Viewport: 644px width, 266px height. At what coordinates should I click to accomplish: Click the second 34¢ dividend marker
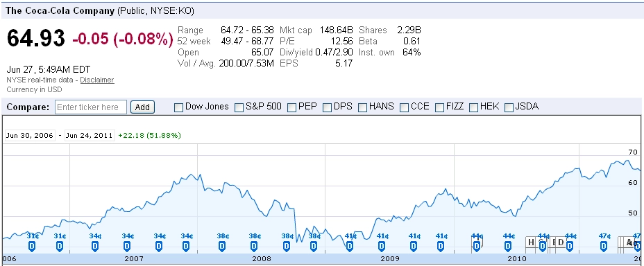pyautogui.click(x=127, y=247)
